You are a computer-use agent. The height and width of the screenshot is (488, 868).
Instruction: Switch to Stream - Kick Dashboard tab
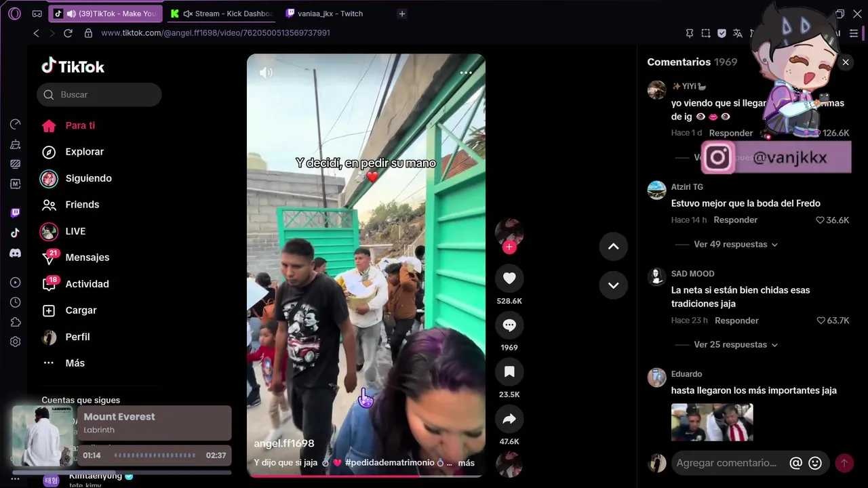click(x=221, y=14)
